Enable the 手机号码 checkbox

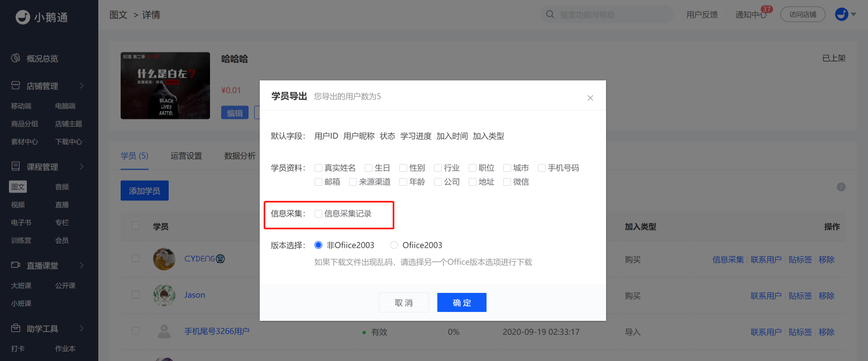(x=541, y=167)
